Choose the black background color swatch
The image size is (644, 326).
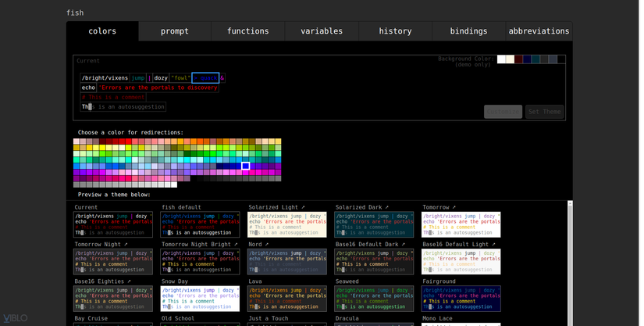(x=561, y=59)
